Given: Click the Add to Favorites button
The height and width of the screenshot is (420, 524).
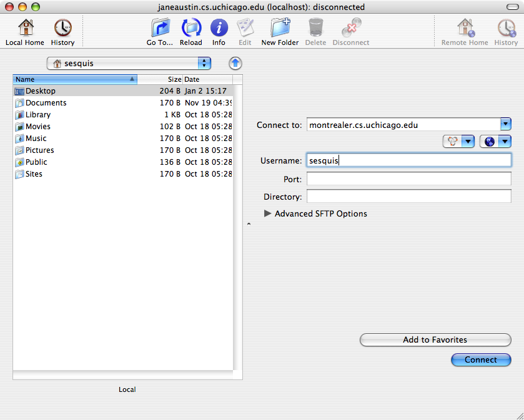Looking at the screenshot, I should pyautogui.click(x=435, y=340).
